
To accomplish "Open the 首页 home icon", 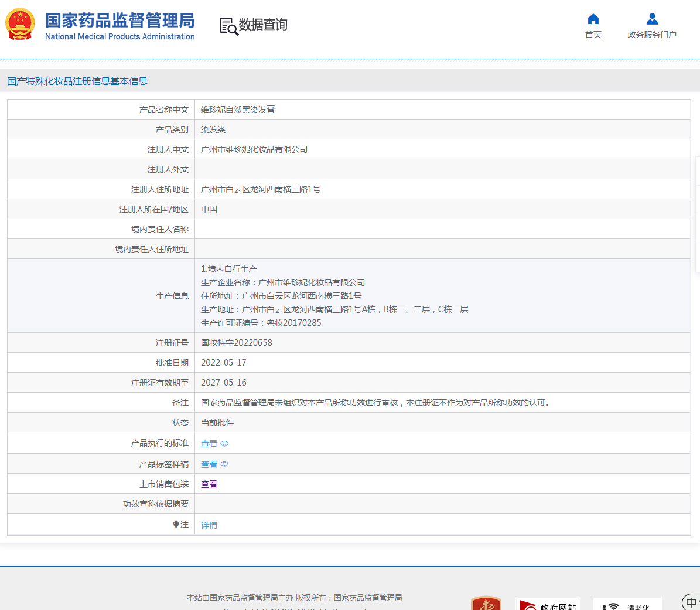I will [593, 19].
